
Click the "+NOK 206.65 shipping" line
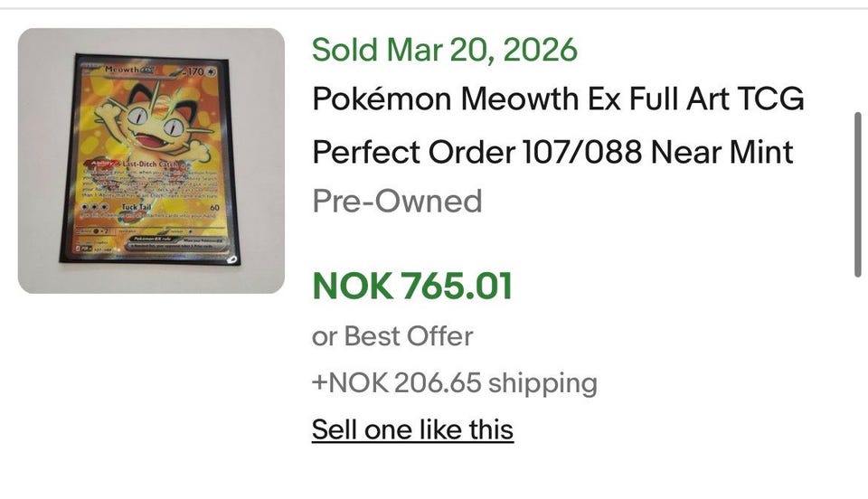[455, 382]
